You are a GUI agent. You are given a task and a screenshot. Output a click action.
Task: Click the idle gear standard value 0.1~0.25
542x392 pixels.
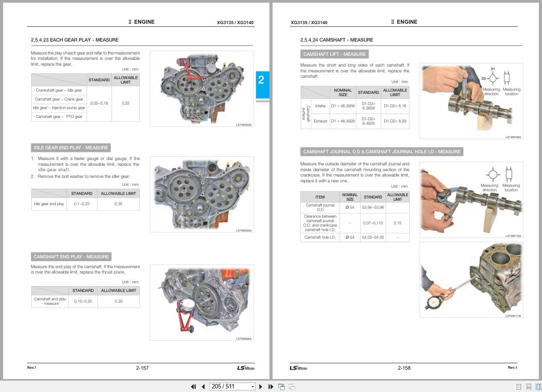tap(82, 204)
